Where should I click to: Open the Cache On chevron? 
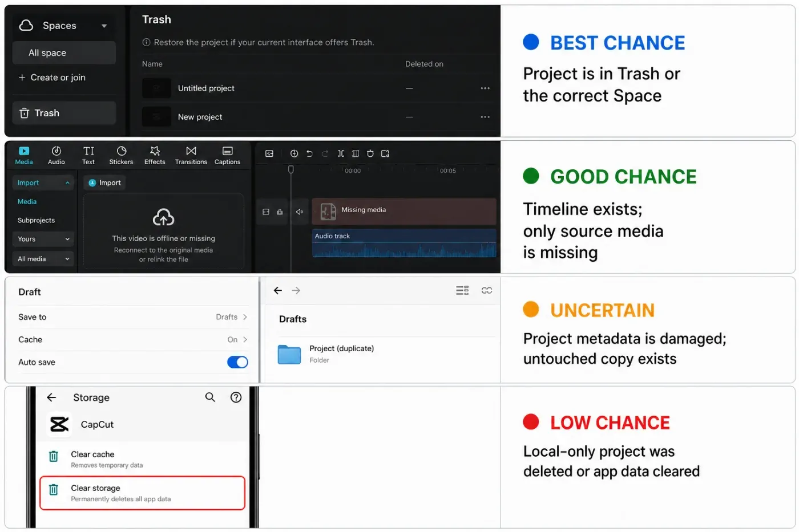coord(245,340)
